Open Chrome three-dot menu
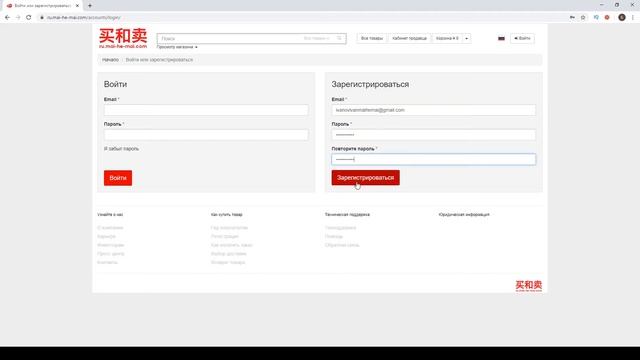Screen dimensions: 640x360 (x=633, y=18)
